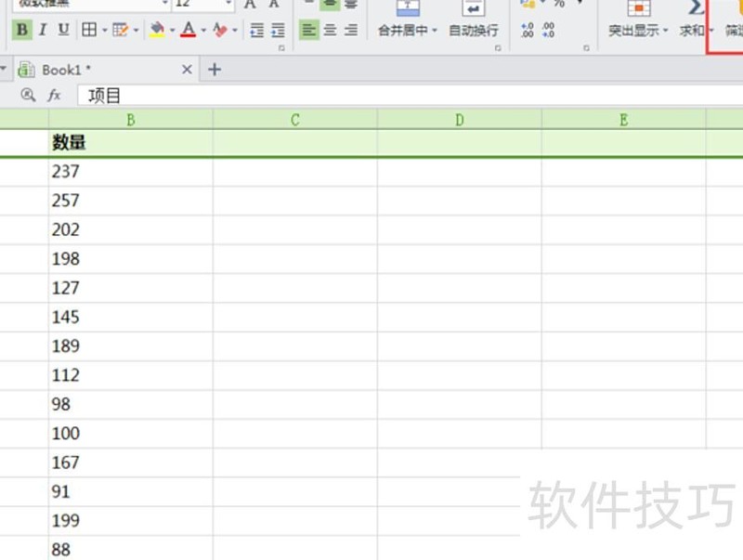Select the 数量 header cell
Image resolution: width=743 pixels, height=560 pixels.
pos(131,143)
